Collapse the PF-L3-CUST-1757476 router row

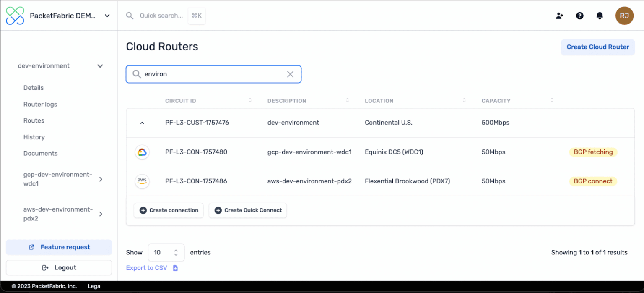coord(142,123)
